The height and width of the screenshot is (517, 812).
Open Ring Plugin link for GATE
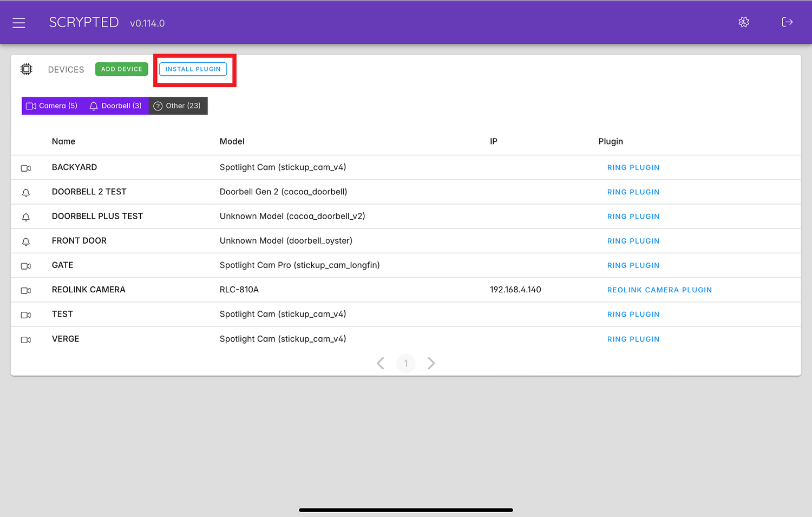633,265
